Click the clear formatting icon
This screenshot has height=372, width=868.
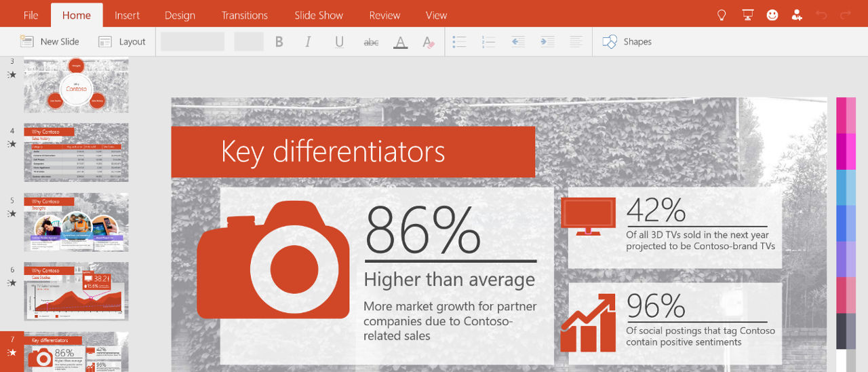(429, 42)
